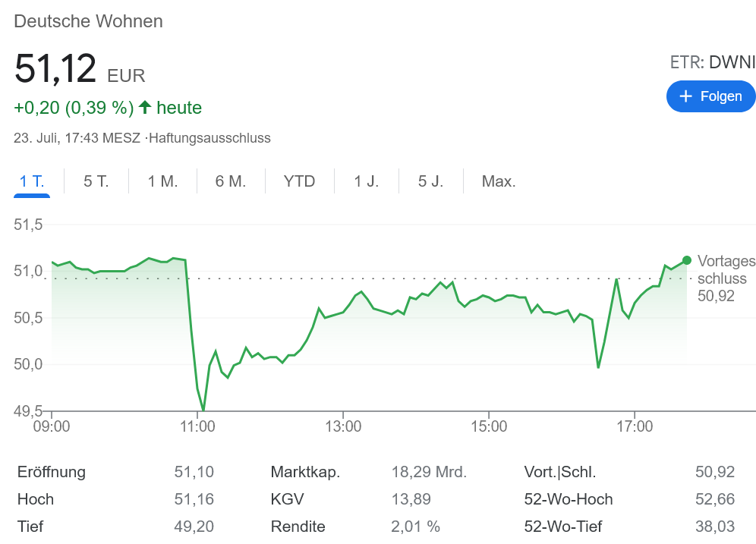Select the YTD range tab
Viewport: 756px width, 544px height.
tap(299, 181)
